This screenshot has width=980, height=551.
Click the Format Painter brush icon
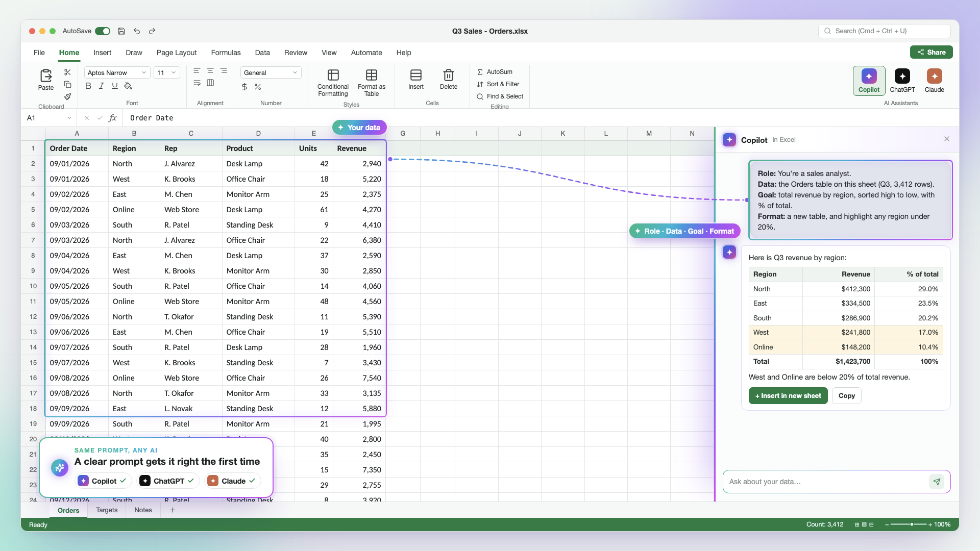(x=67, y=96)
